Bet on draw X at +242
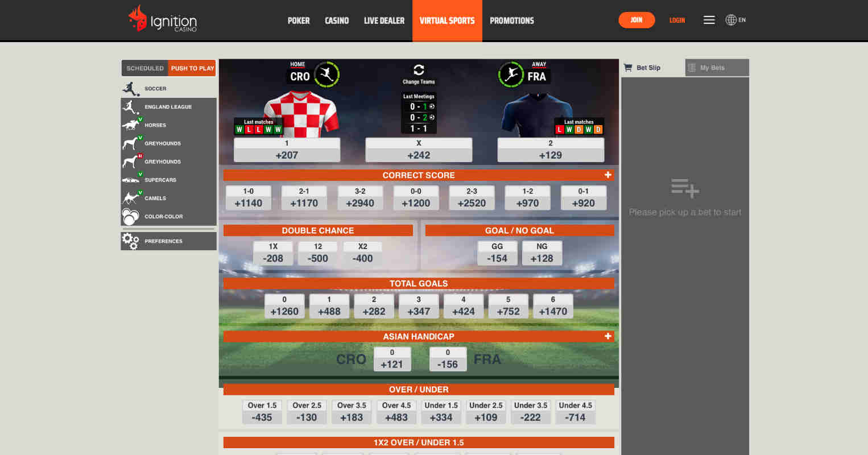868x455 pixels. [419, 150]
